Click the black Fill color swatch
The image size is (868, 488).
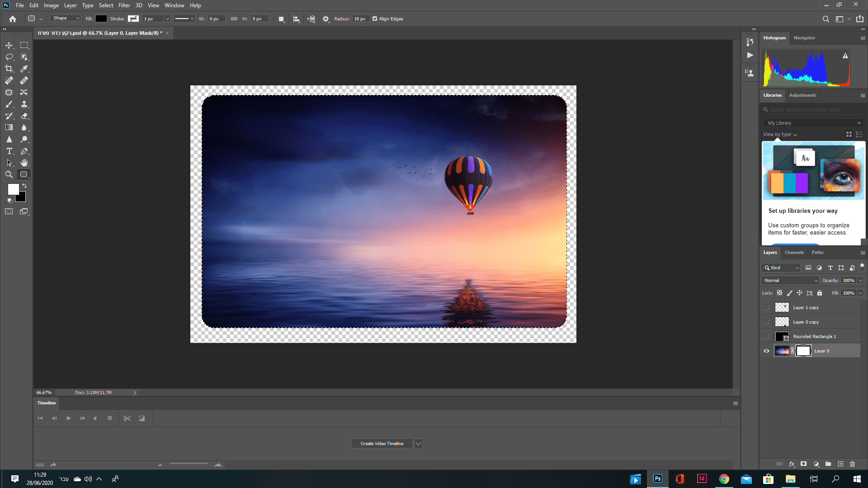point(101,19)
